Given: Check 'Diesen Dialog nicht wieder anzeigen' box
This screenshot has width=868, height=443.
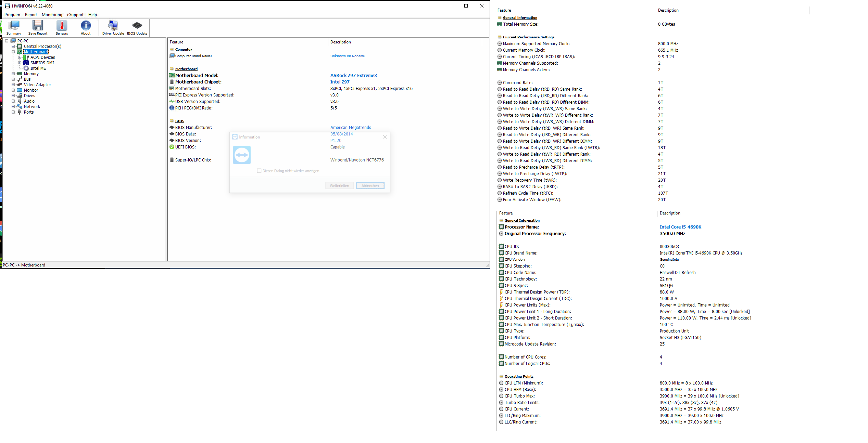Looking at the screenshot, I should pyautogui.click(x=259, y=171).
